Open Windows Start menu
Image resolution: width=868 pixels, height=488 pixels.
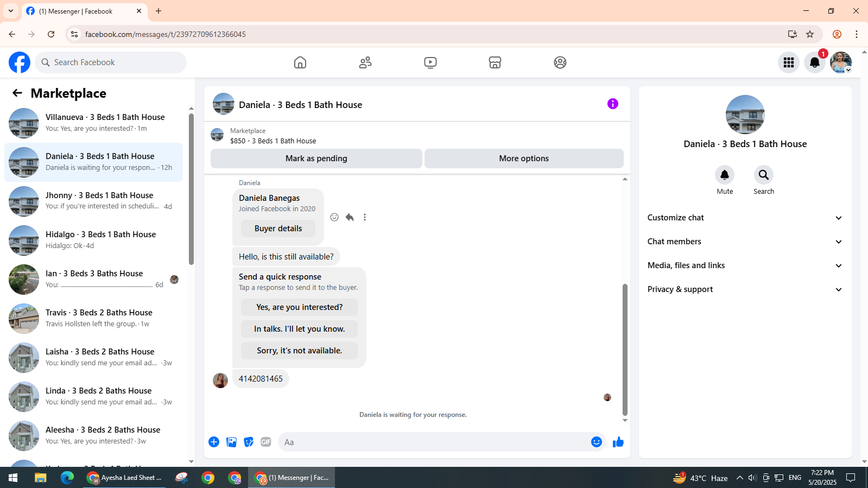coord(13,478)
